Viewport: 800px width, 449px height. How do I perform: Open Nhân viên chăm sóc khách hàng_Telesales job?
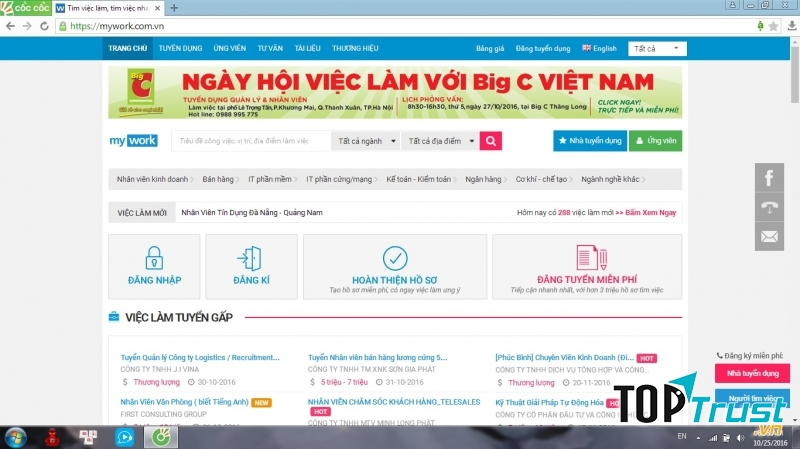coord(394,402)
